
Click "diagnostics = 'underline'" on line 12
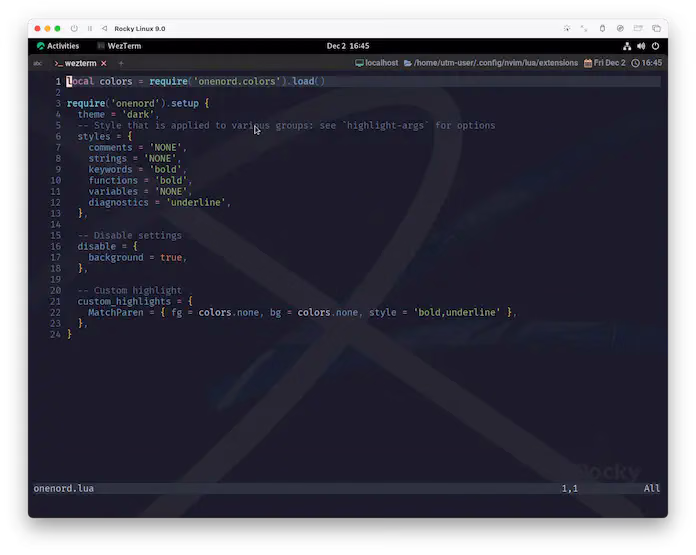coord(159,202)
